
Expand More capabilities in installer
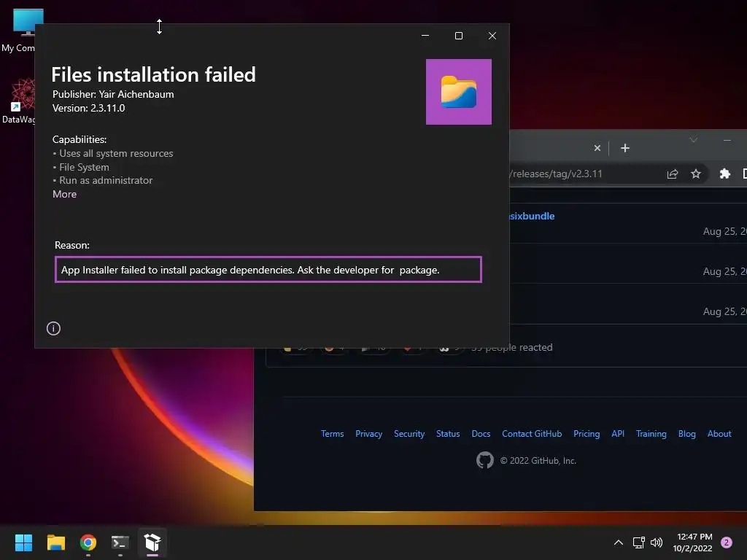[64, 194]
